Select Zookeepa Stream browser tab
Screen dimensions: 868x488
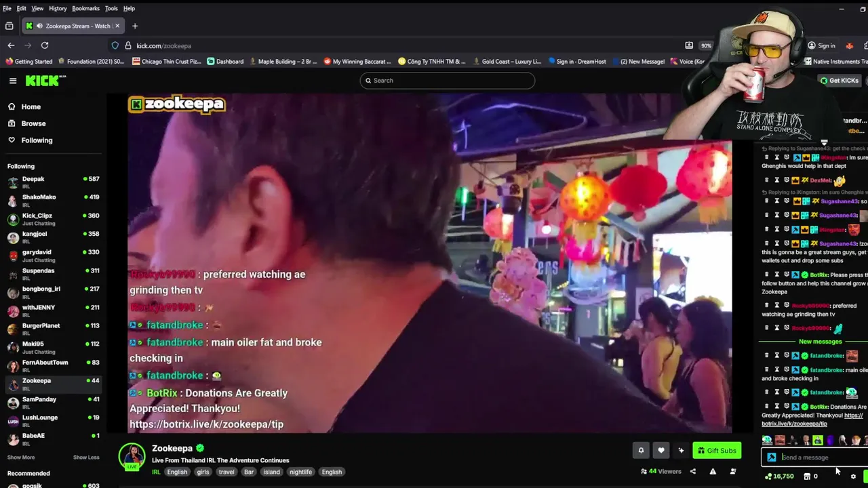pos(73,26)
